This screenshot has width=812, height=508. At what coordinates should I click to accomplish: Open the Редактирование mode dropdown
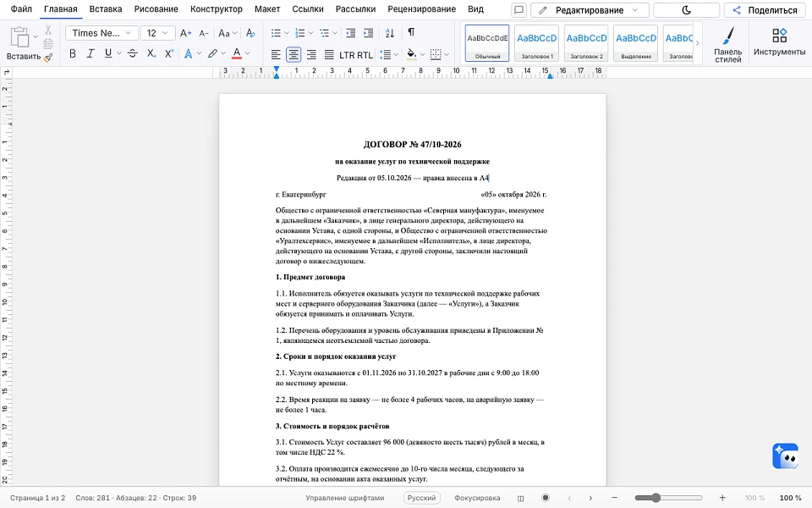590,10
